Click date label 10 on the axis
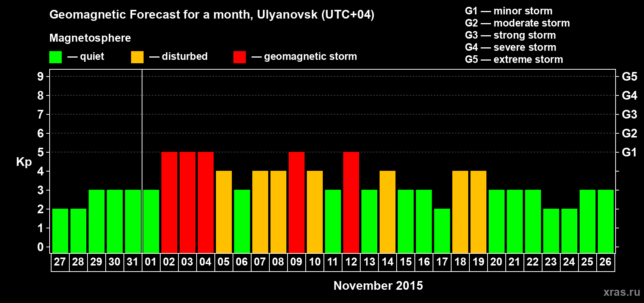The image size is (644, 303). point(314,262)
